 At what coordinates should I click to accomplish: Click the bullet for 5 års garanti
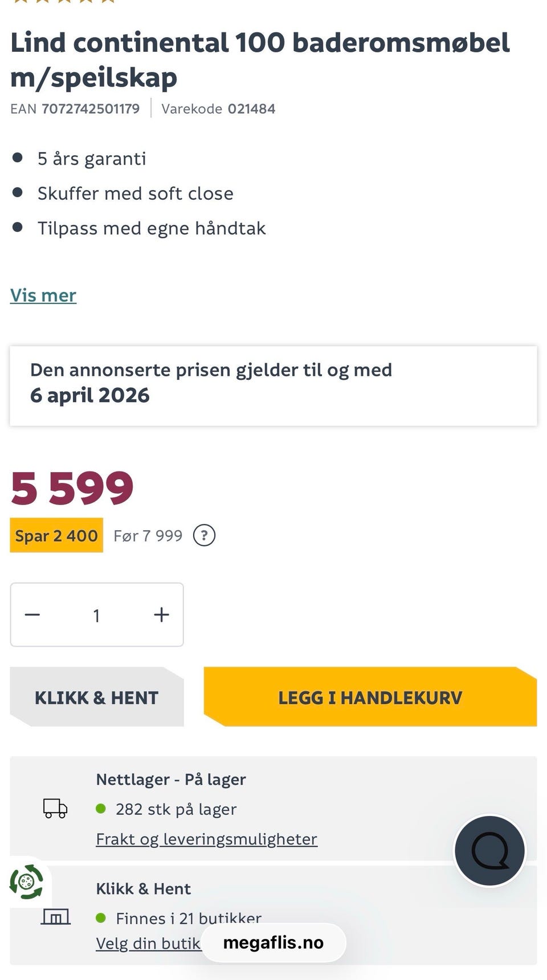tap(17, 158)
